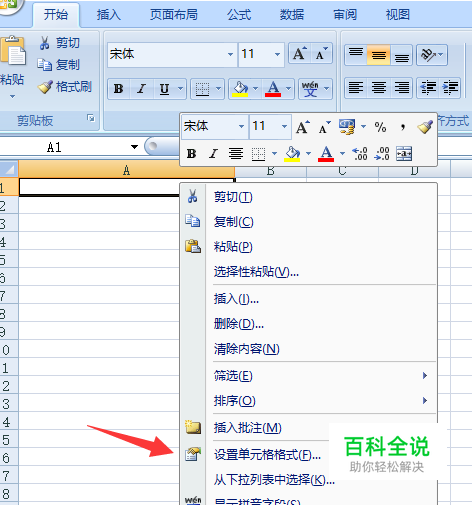Click mini toolbar accounting number format icon

pyautogui.click(x=347, y=127)
